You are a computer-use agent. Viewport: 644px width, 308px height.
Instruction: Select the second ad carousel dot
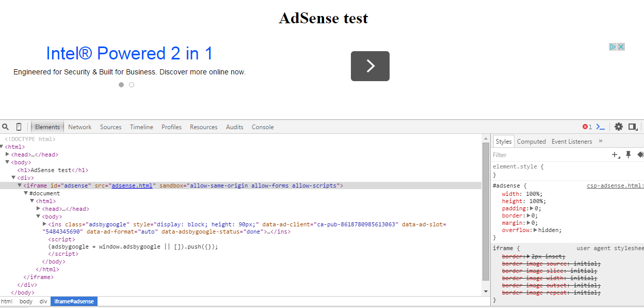point(132,85)
